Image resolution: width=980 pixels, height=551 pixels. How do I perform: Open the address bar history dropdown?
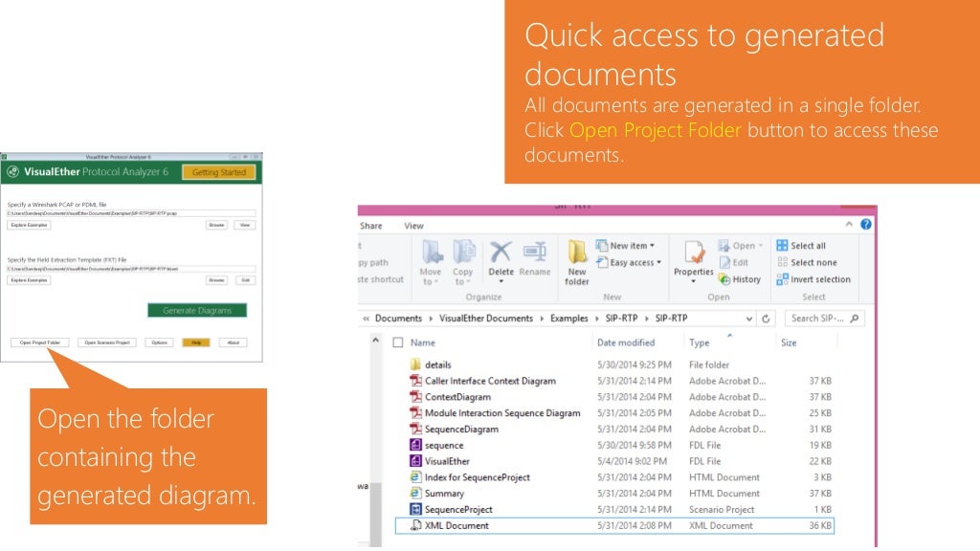tap(748, 319)
